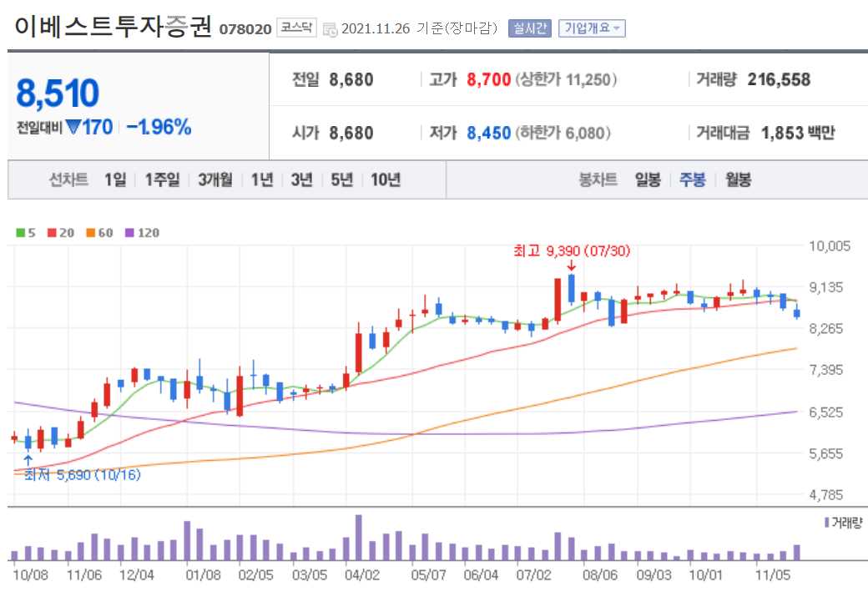Screen dimensions: 868x592
Task: Select the 10년 period option
Action: pos(385,179)
